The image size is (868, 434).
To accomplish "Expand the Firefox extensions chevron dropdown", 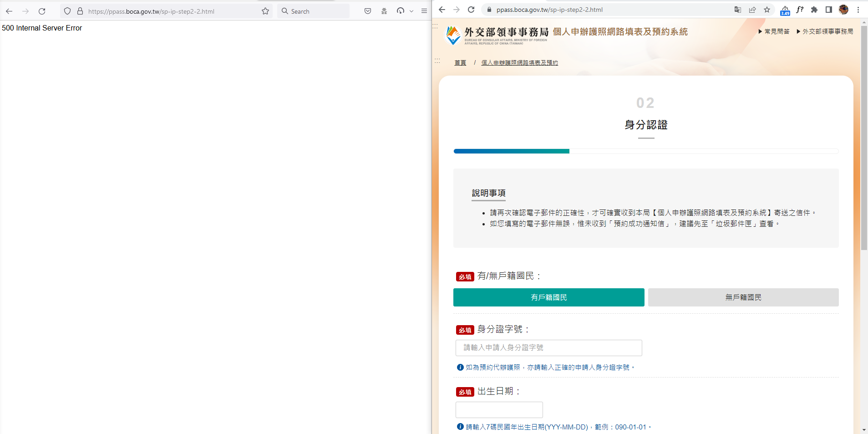I will click(x=412, y=11).
